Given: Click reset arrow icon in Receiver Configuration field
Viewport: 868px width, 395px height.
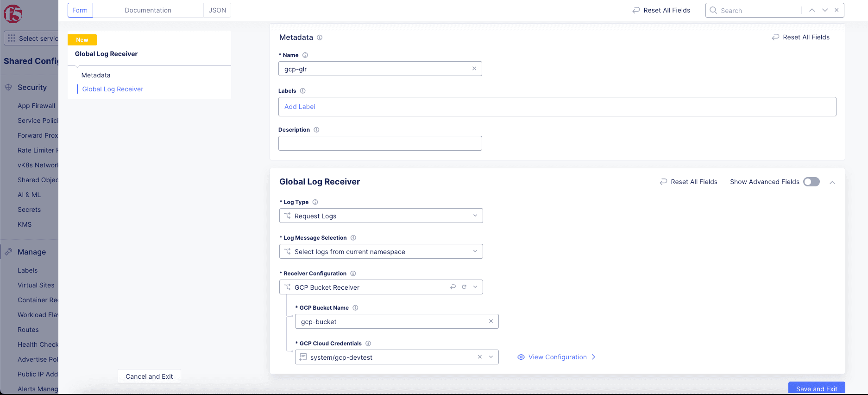Looking at the screenshot, I should tap(453, 287).
